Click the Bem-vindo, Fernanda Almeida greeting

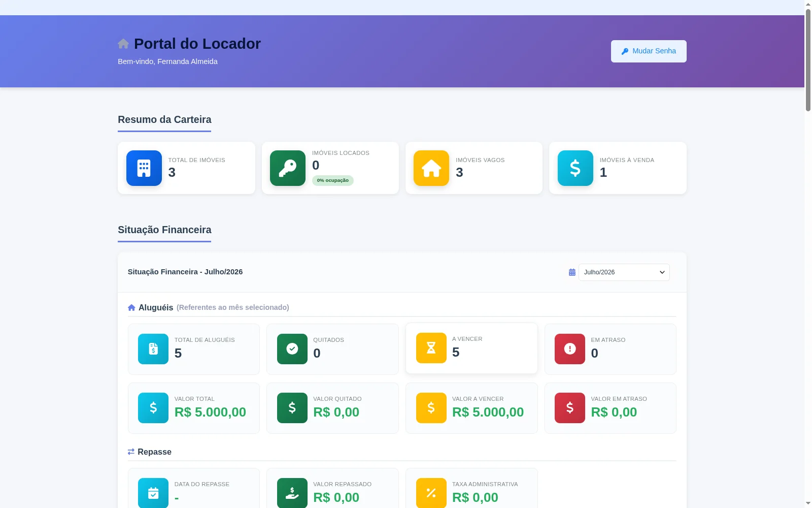tap(167, 61)
